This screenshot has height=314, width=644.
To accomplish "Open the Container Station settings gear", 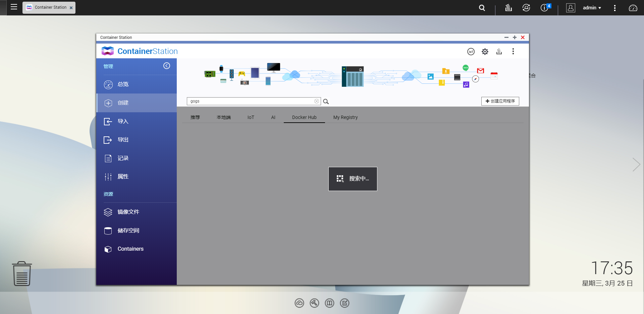I will click(485, 51).
